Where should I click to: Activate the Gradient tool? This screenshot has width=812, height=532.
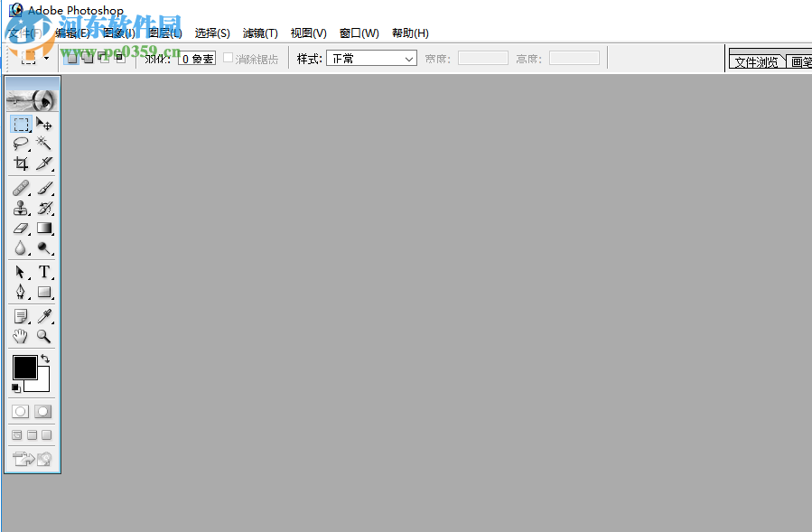(44, 229)
